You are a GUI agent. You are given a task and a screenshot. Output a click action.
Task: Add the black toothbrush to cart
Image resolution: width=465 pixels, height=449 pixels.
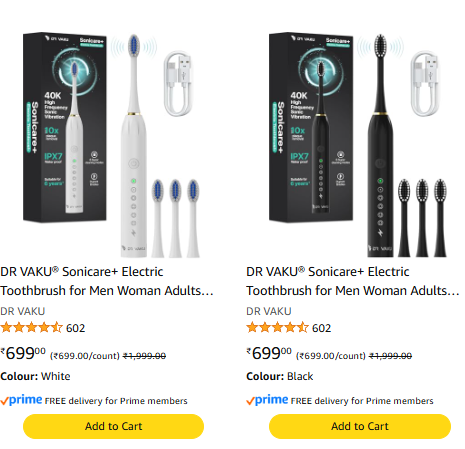(360, 426)
